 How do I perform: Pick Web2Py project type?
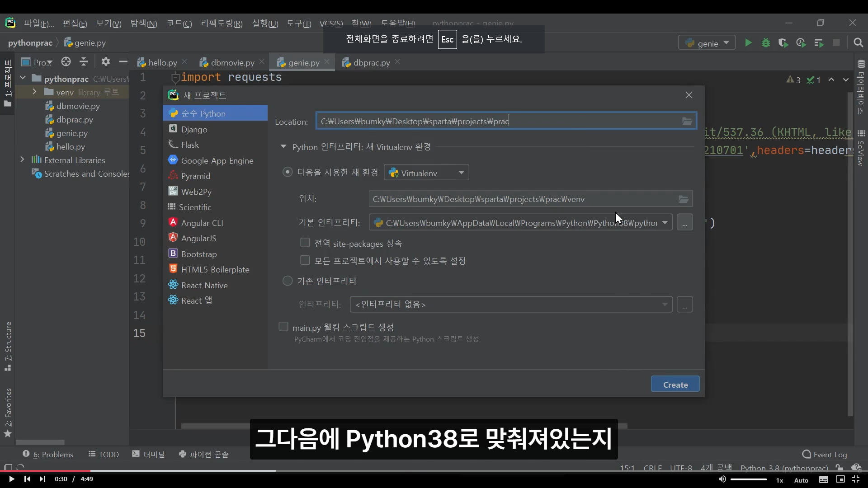click(215, 192)
